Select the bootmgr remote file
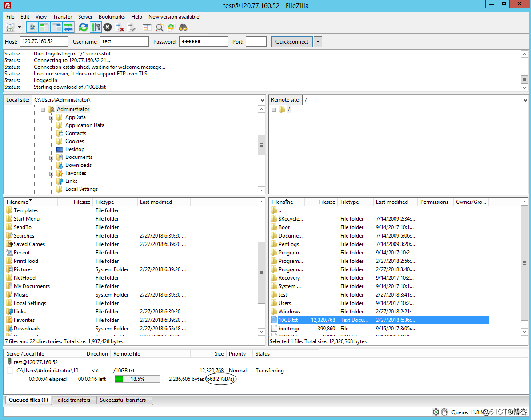Image resolution: width=531 pixels, height=420 pixels. point(379,328)
